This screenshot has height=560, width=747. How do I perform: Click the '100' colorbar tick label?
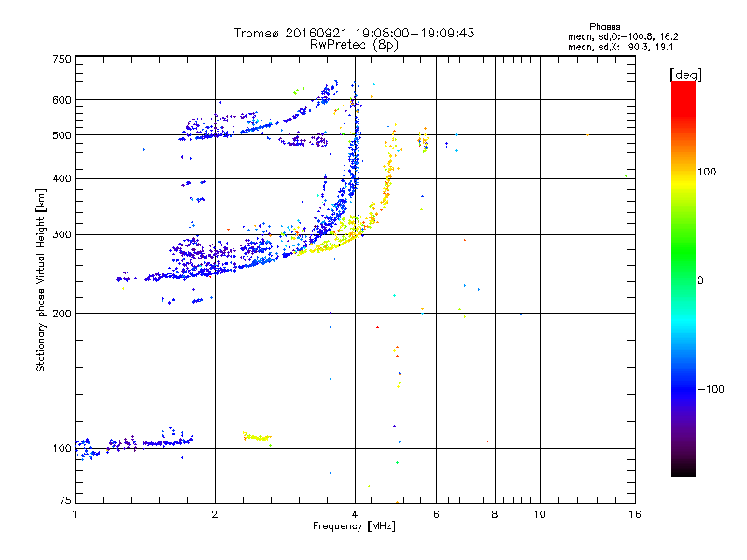coord(707,172)
